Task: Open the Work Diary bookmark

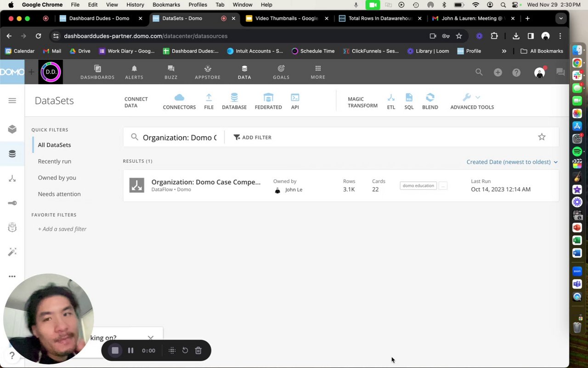Action: 127,51
